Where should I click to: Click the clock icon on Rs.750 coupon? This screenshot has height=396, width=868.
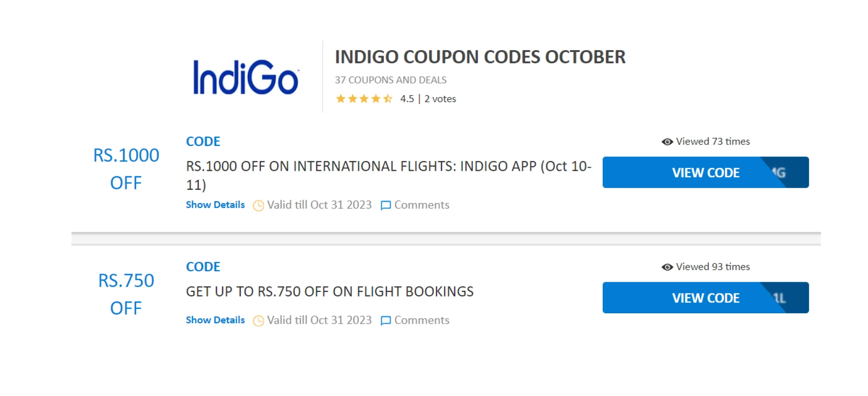point(258,321)
